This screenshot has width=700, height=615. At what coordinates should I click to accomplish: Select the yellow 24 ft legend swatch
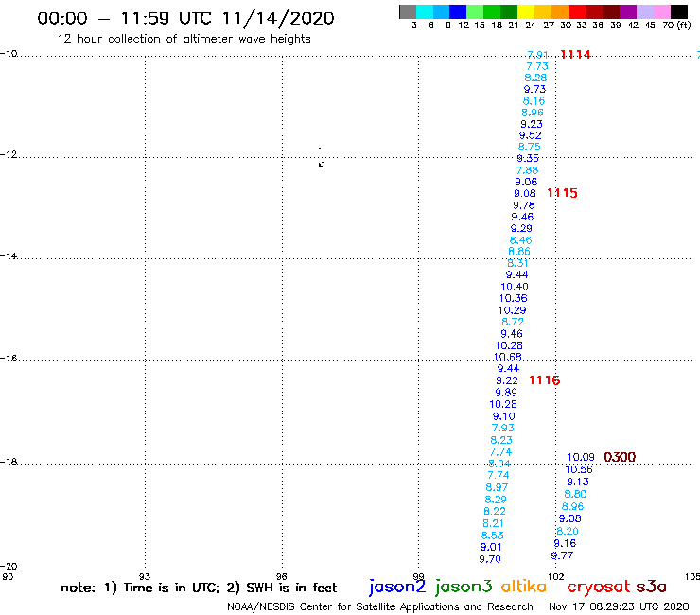coord(526,11)
